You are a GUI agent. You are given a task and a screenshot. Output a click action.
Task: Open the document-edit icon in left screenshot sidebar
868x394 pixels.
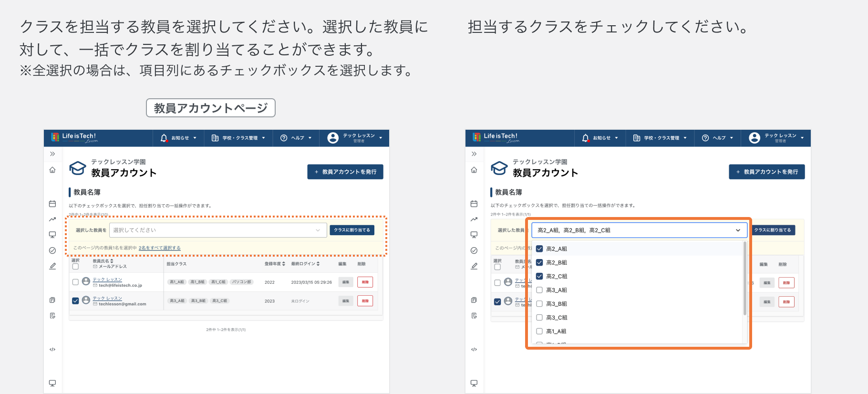tap(52, 316)
